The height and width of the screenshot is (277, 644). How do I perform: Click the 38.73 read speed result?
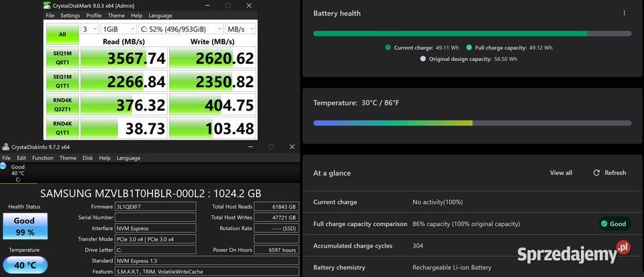[x=123, y=127]
